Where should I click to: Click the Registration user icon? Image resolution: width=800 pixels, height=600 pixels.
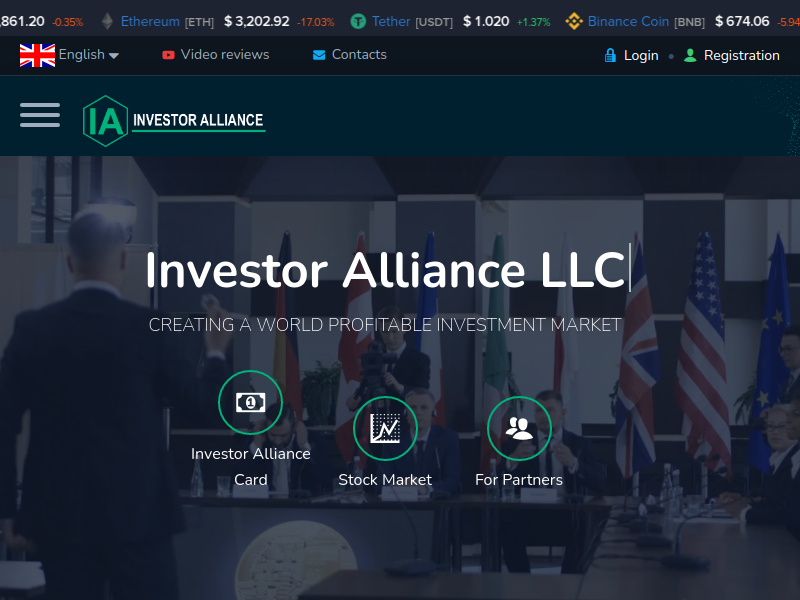pos(690,55)
